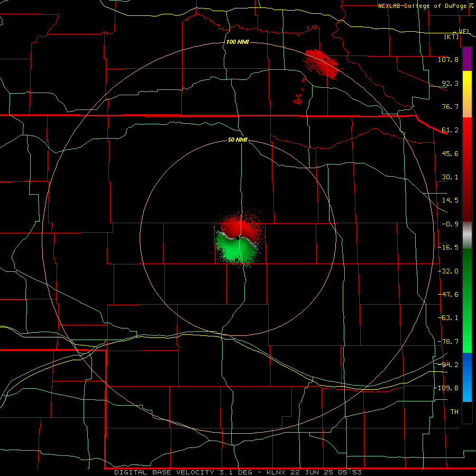
Task: Click the 45.6 velocity scale label
Action: tap(450, 153)
